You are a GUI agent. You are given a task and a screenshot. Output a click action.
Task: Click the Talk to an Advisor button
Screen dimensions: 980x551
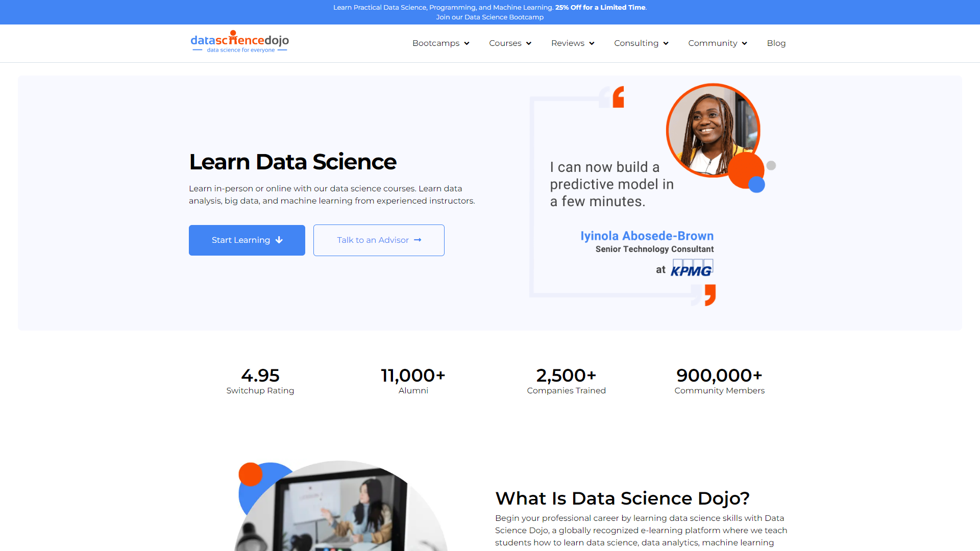(x=378, y=239)
